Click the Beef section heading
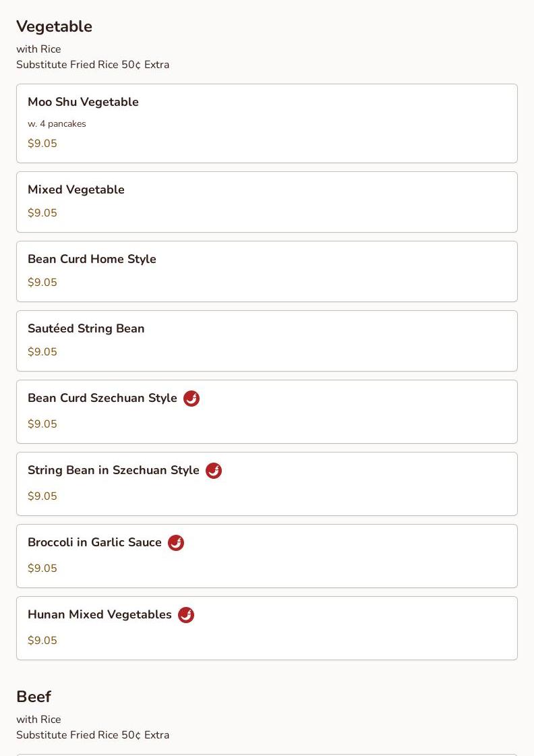This screenshot has width=534, height=756. [34, 697]
